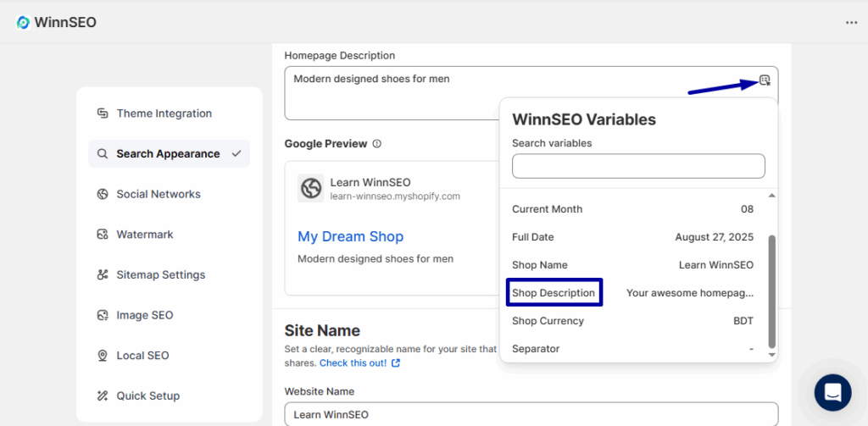The height and width of the screenshot is (426, 868).
Task: Click the Google Preview label
Action: coord(325,144)
